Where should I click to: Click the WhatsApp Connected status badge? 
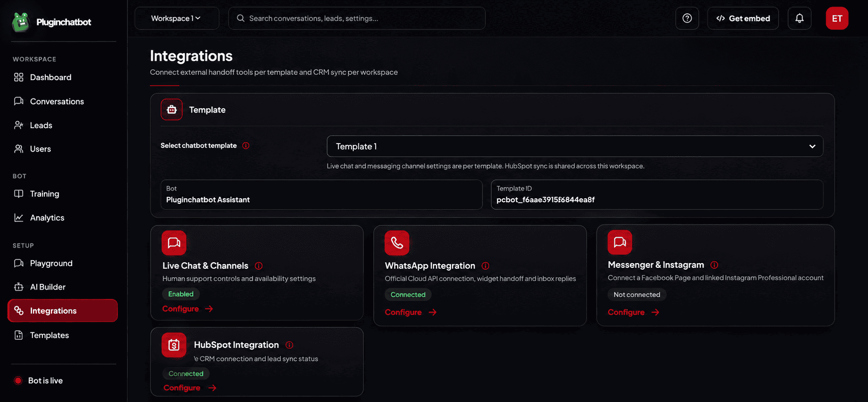point(408,295)
